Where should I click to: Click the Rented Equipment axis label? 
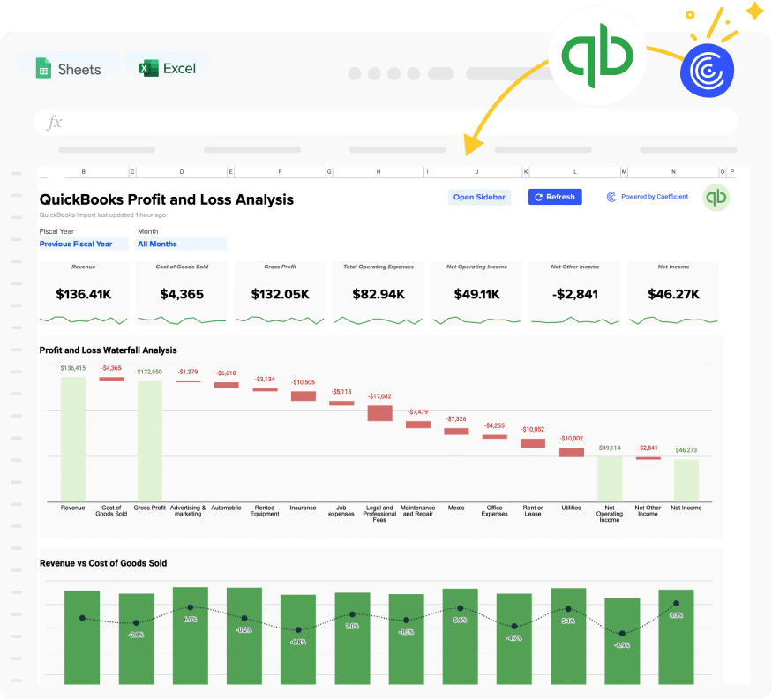[x=265, y=511]
